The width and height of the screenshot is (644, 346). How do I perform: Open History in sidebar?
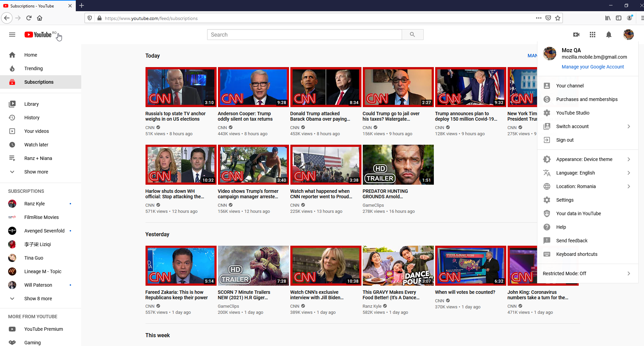[x=41, y=118]
